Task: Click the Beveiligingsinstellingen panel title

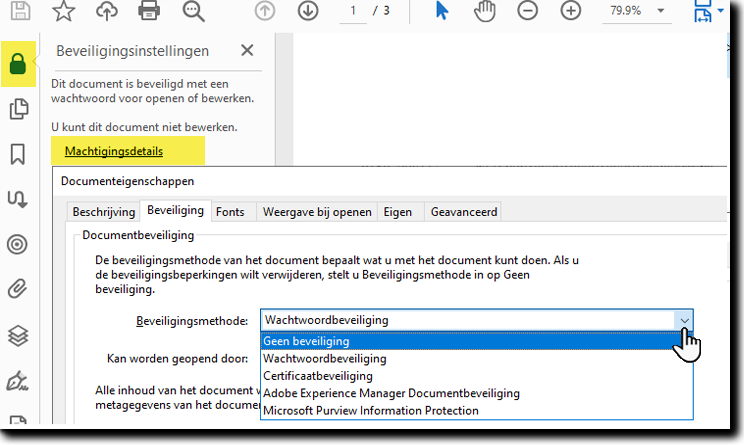Action: pyautogui.click(x=132, y=51)
